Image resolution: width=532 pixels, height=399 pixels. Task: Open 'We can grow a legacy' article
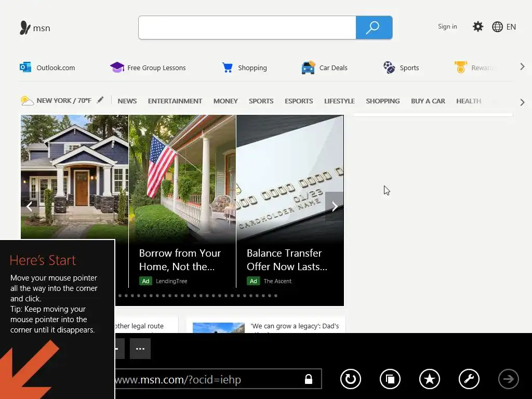tap(295, 326)
